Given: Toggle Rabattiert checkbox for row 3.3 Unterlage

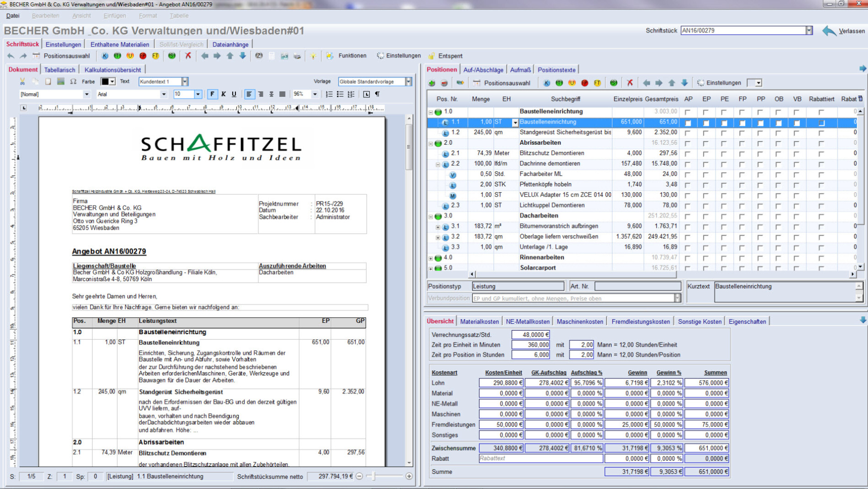Looking at the screenshot, I should 821,248.
